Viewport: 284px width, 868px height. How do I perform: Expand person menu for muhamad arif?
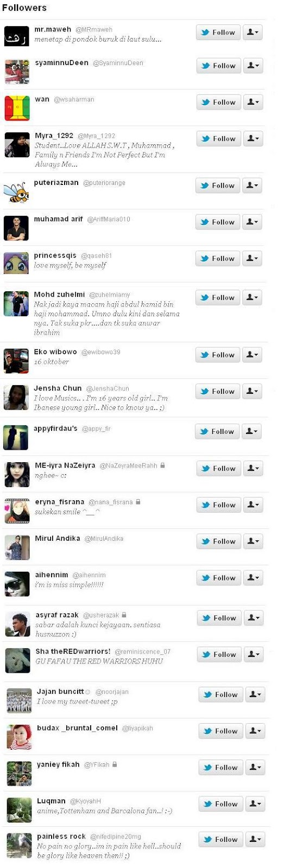pos(253,222)
